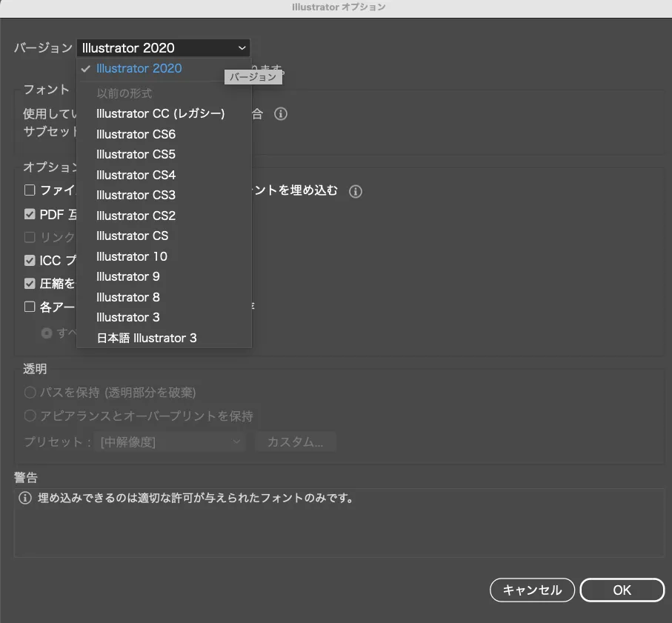Confirm with the OK button

(x=622, y=590)
